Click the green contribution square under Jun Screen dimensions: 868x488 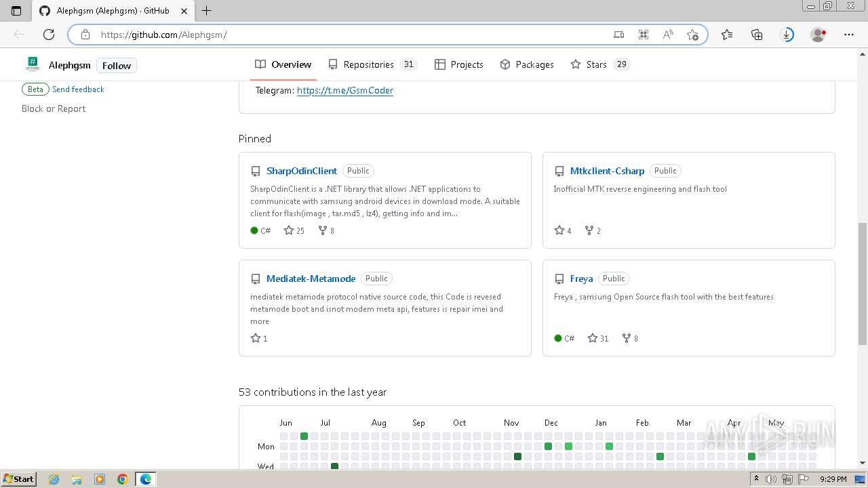pyautogui.click(x=304, y=436)
